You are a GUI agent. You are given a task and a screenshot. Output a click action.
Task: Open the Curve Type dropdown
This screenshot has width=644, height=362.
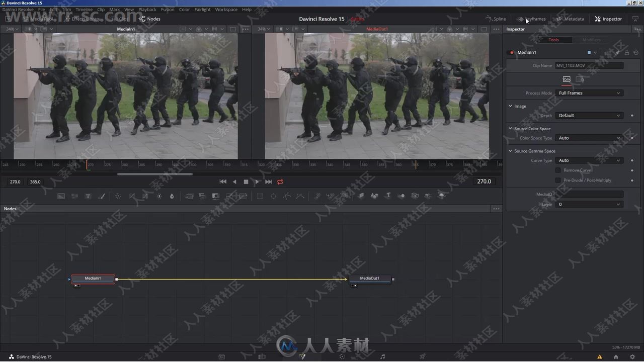point(589,160)
